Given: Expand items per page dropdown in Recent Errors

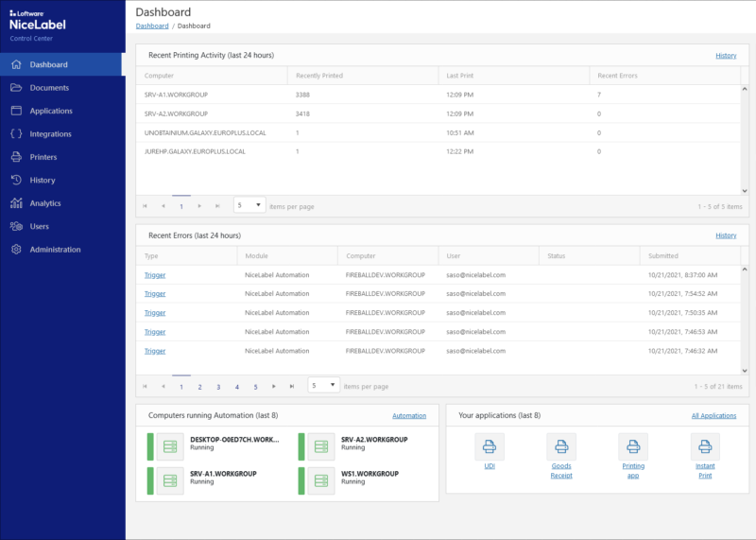Looking at the screenshot, I should coord(323,386).
